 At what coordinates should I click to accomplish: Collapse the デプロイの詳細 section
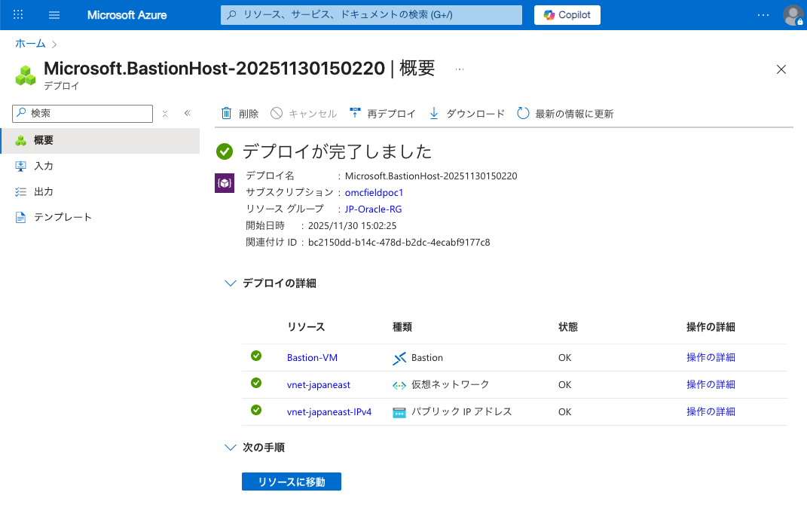(231, 283)
